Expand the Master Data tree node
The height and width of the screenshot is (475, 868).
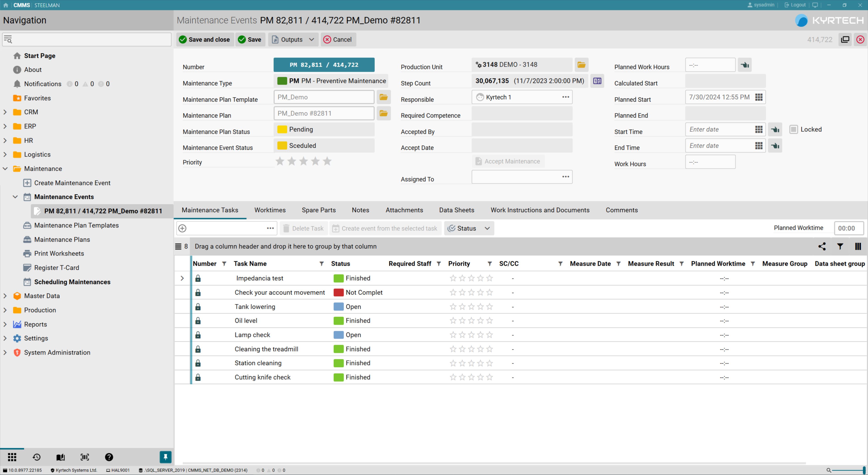coord(5,296)
